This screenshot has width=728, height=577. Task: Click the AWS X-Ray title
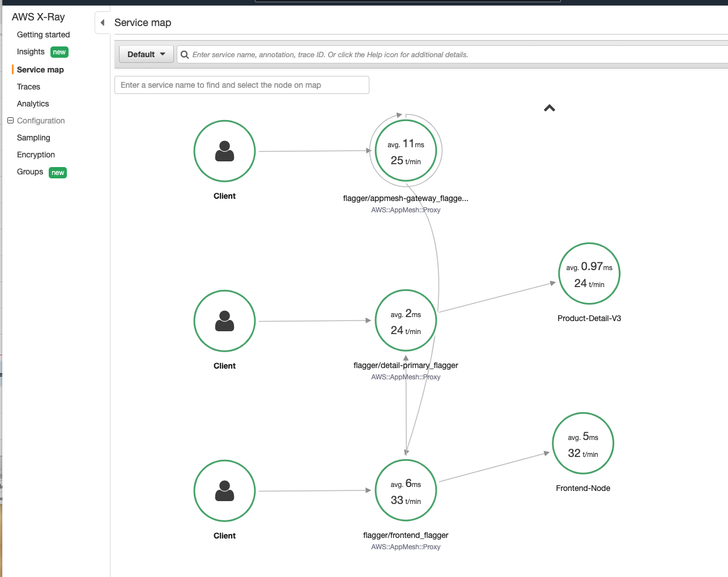click(x=39, y=17)
